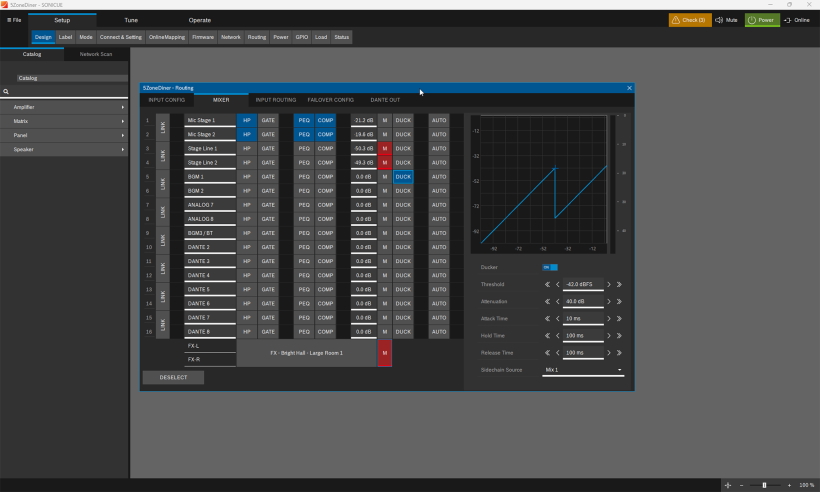
Task: Click Hold Time single-right arrow
Action: (609, 336)
